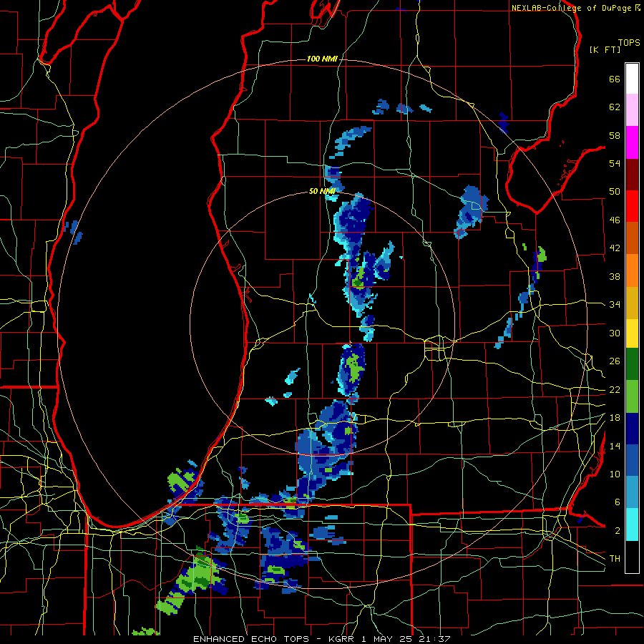This screenshot has height=644, width=644.
Task: Click the legend value 58
Action: pyautogui.click(x=615, y=135)
